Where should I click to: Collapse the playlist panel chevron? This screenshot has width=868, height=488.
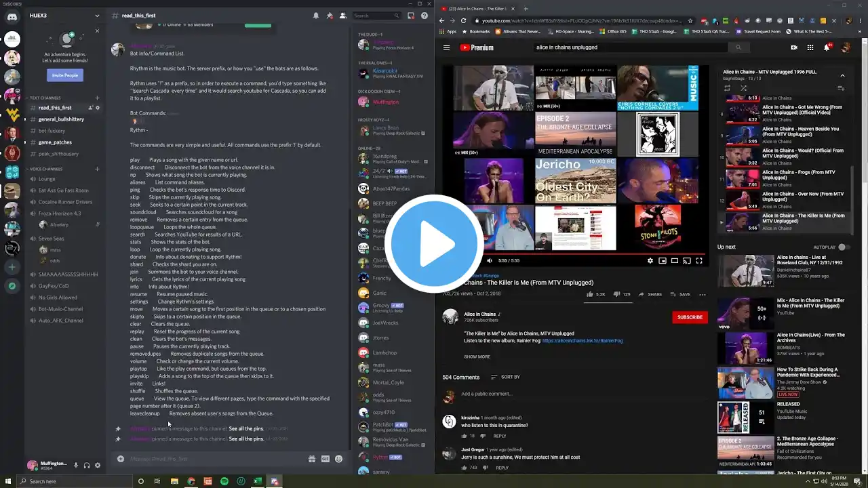842,75
